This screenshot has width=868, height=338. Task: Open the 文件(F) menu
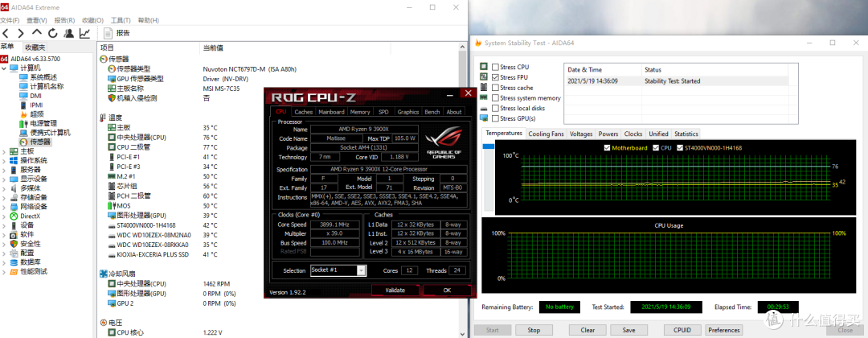(x=10, y=20)
